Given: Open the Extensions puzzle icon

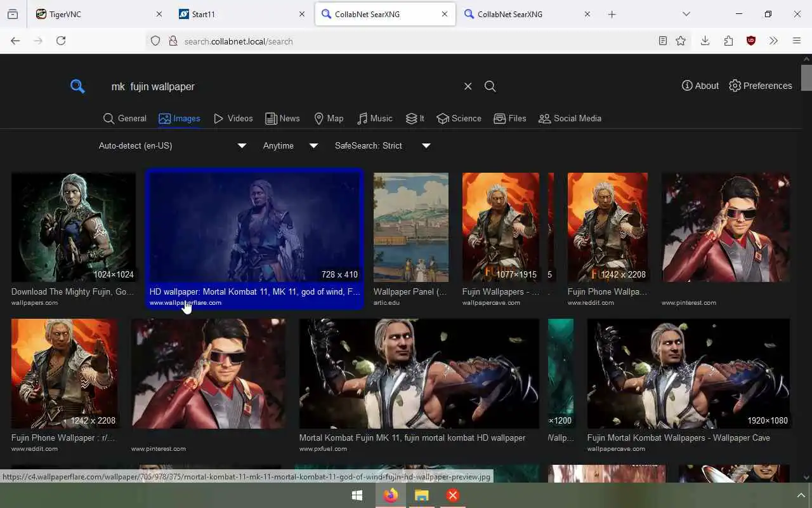Looking at the screenshot, I should [x=728, y=41].
